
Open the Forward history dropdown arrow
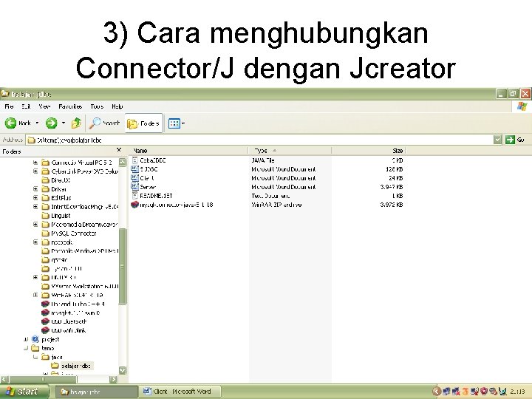coord(64,123)
